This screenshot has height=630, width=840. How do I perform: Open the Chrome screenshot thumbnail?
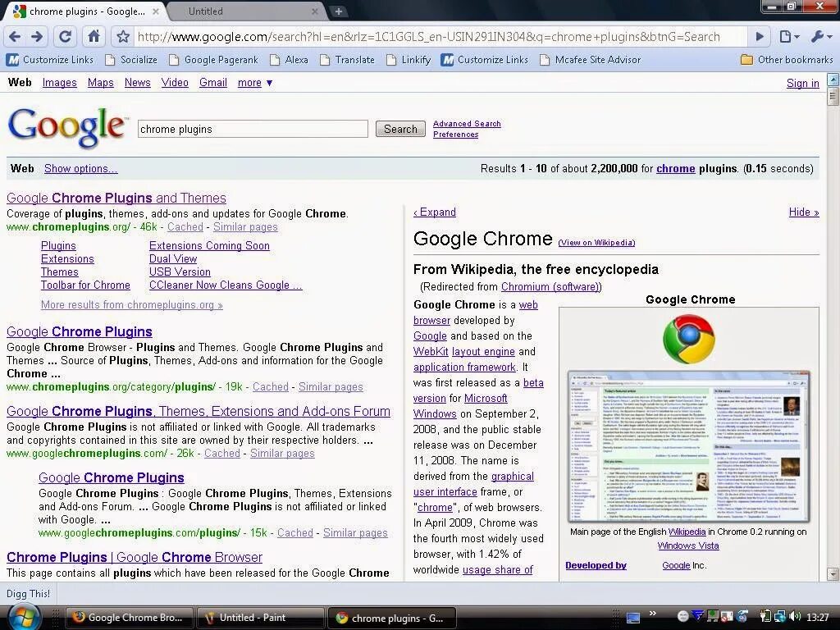[x=689, y=445]
